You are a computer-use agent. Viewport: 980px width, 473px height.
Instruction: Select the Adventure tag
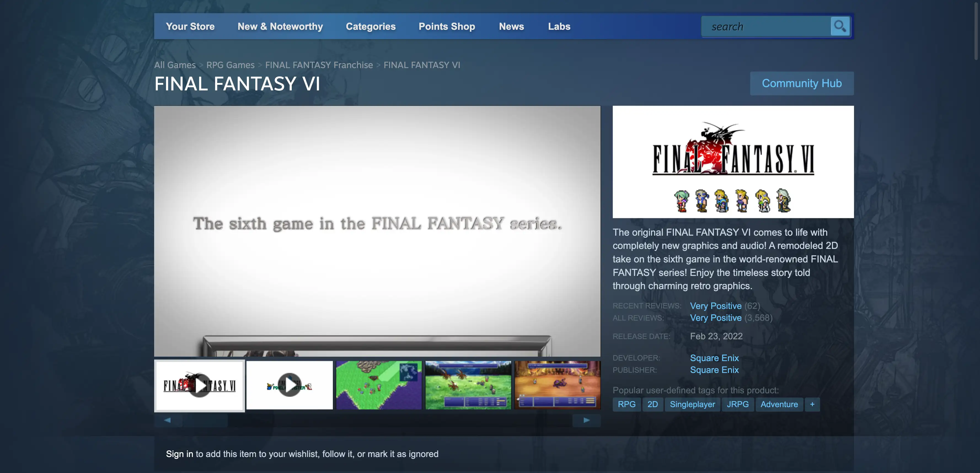coord(779,404)
